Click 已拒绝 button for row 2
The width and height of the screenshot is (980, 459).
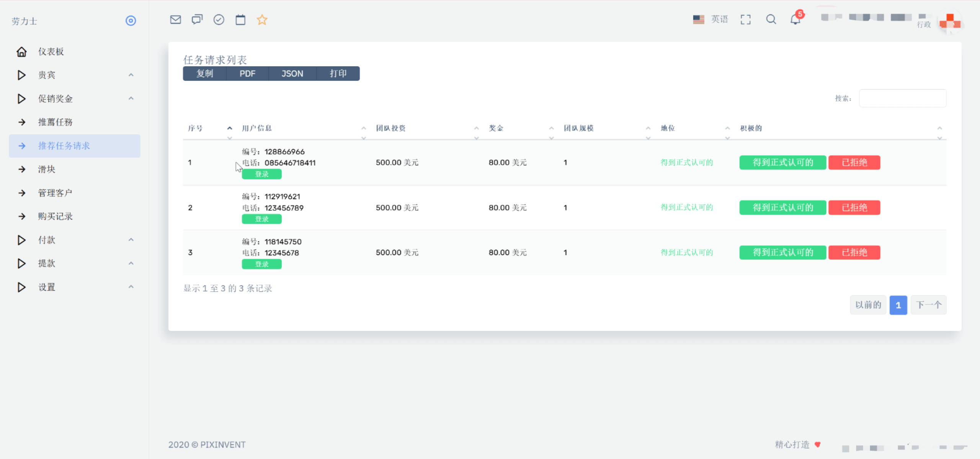[854, 207]
